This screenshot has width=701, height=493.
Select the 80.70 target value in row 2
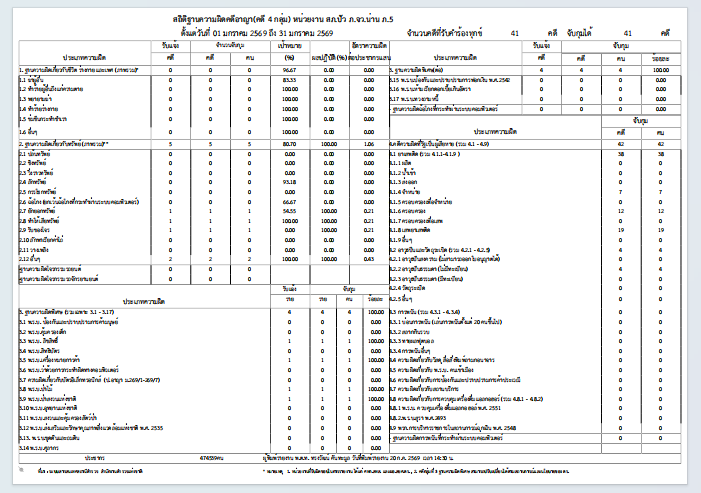click(290, 144)
